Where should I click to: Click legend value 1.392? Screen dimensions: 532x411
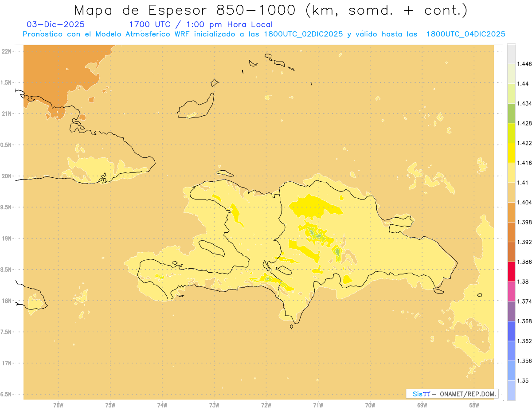[524, 242]
